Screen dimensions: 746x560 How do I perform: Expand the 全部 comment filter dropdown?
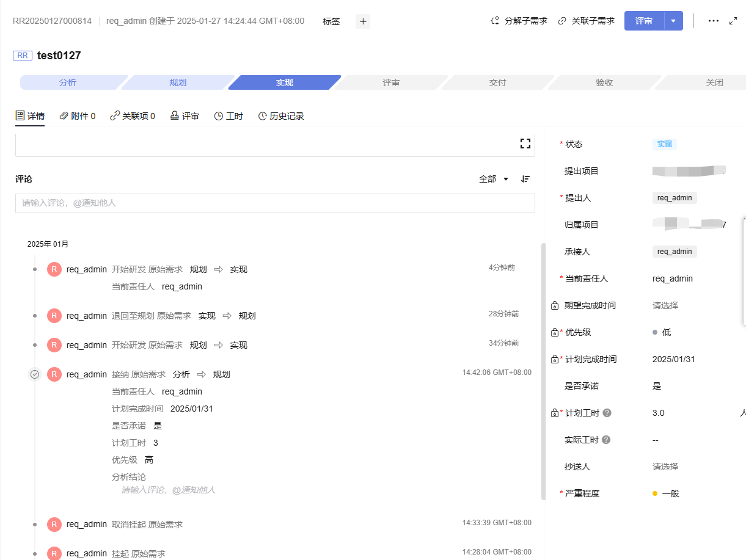pos(494,179)
